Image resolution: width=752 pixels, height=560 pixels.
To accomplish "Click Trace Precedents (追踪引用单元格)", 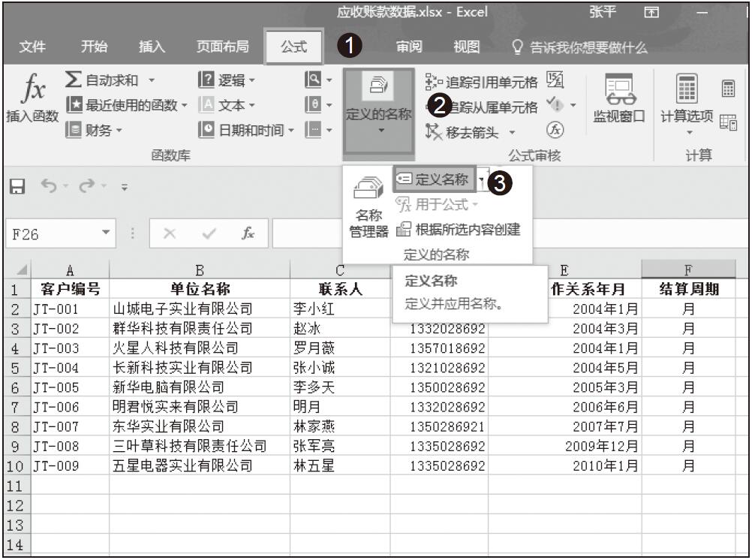I will point(482,83).
